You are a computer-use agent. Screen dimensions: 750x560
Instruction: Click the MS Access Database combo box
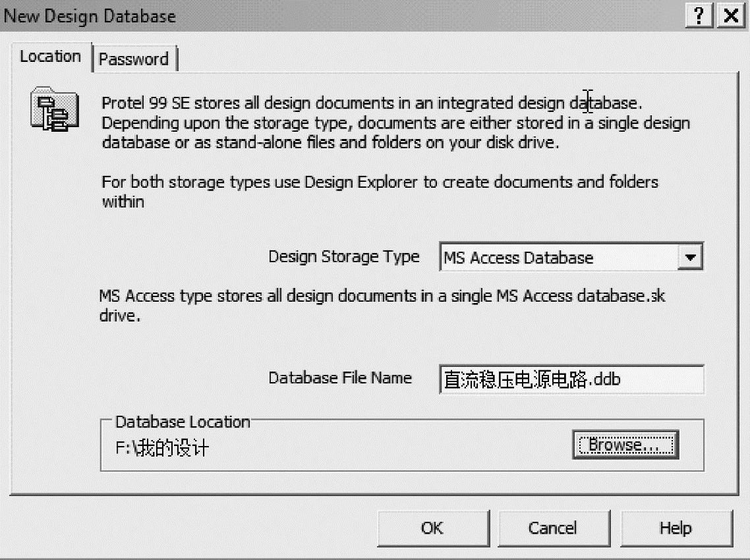tap(558, 258)
